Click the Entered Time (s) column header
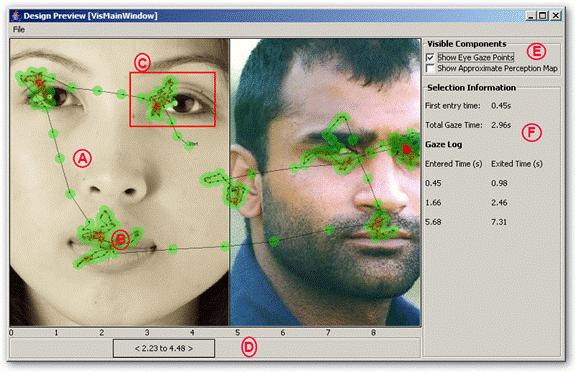The image size is (576, 372). point(454,164)
